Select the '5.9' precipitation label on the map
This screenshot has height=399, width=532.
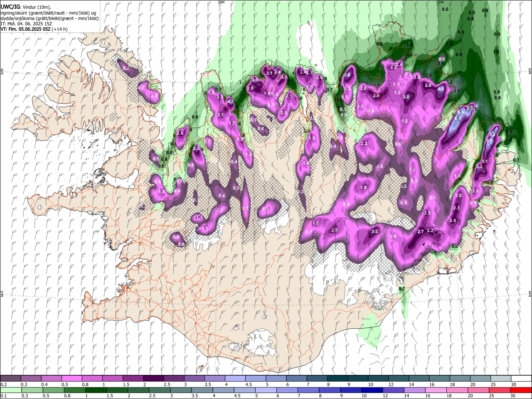pyautogui.click(x=489, y=141)
